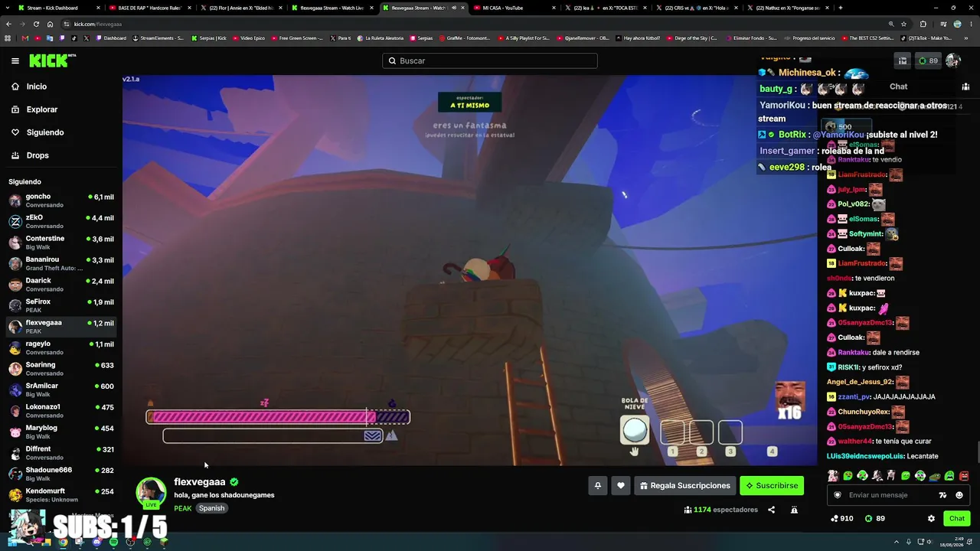The width and height of the screenshot is (980, 551).
Task: Open the StreamElements bookmark
Action: [x=158, y=37]
